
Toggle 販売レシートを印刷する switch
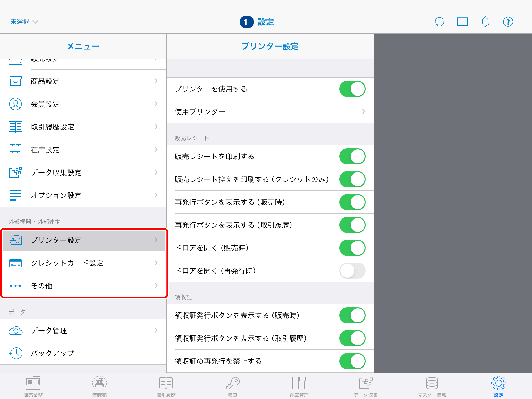tap(352, 156)
